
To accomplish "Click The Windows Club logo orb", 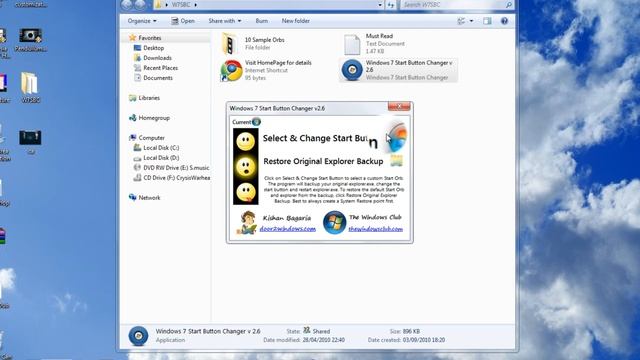I will tap(334, 222).
